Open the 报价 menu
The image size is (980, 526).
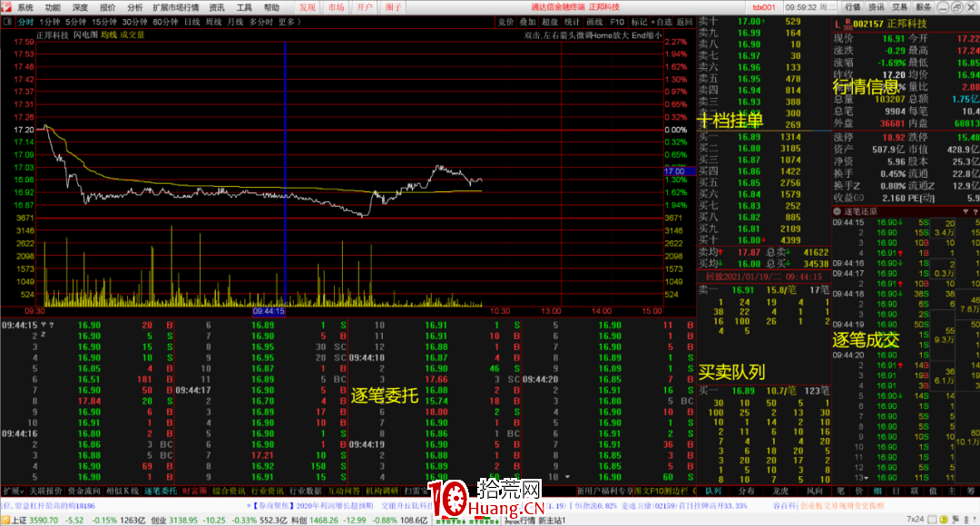tap(107, 7)
